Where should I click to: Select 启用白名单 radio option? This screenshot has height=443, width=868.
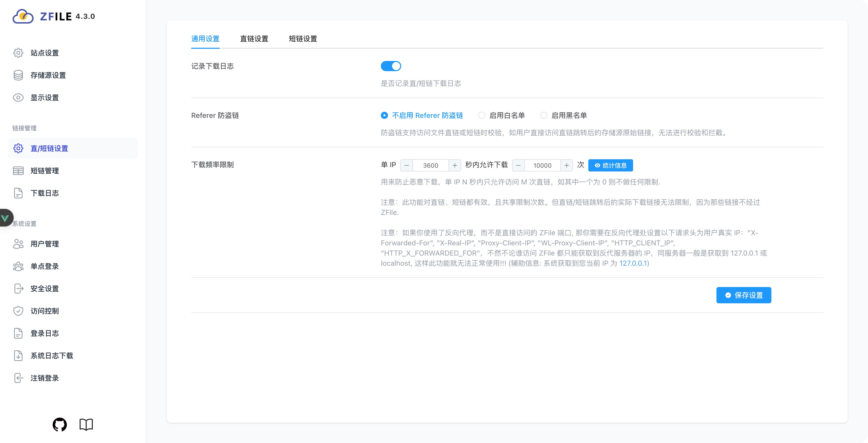pyautogui.click(x=482, y=116)
